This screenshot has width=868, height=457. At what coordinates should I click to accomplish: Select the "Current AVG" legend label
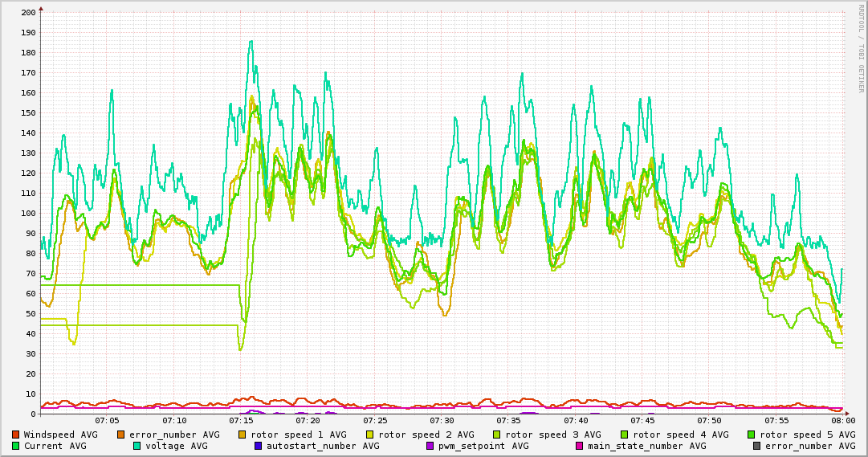tap(55, 446)
